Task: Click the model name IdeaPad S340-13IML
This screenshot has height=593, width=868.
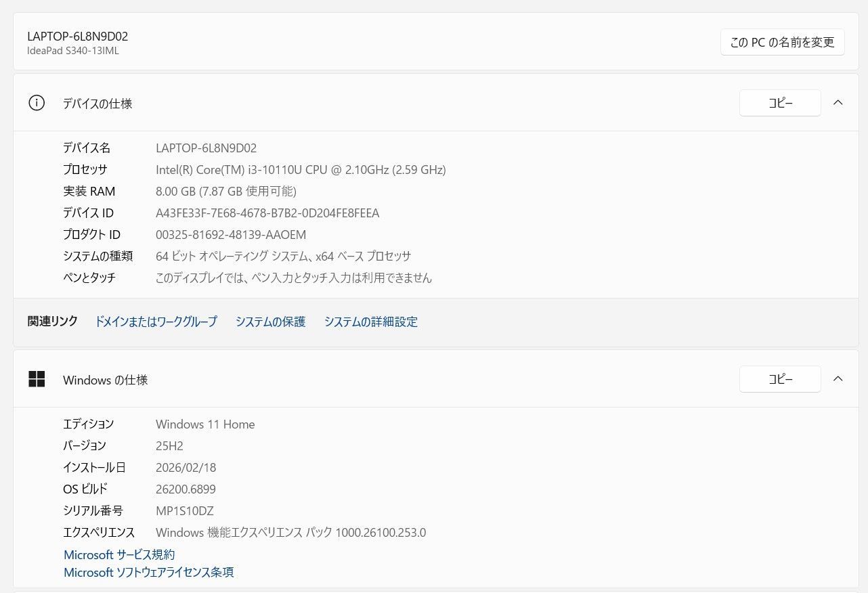Action: pos(73,51)
